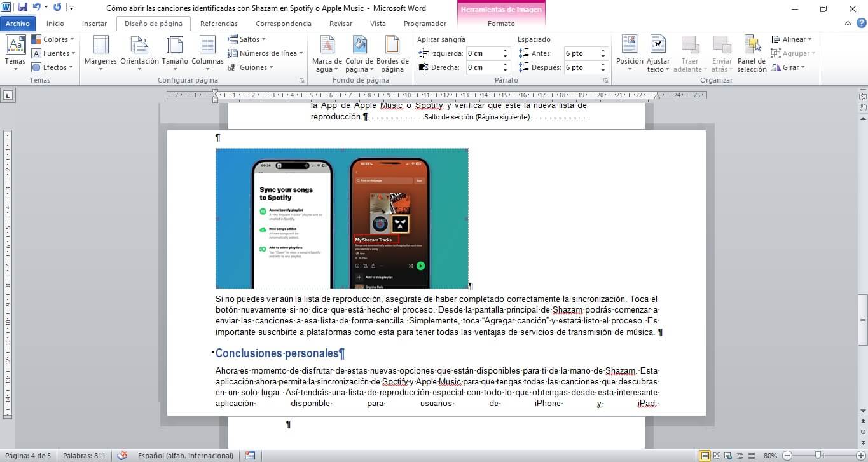Click the ruler toggle icon above scrollbar
The height and width of the screenshot is (462, 868).
(x=862, y=97)
